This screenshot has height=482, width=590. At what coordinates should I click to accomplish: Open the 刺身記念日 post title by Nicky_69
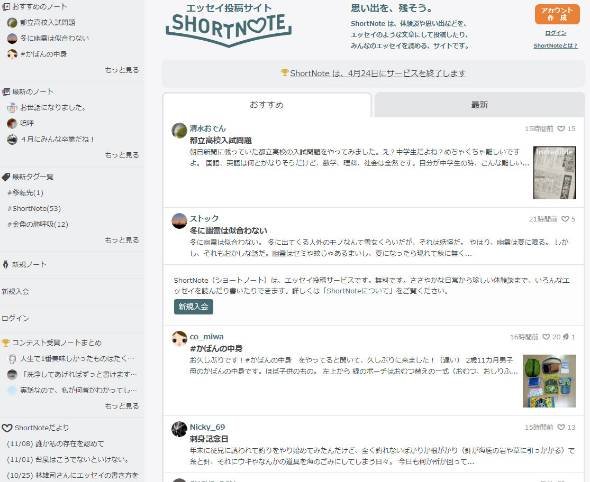click(209, 439)
